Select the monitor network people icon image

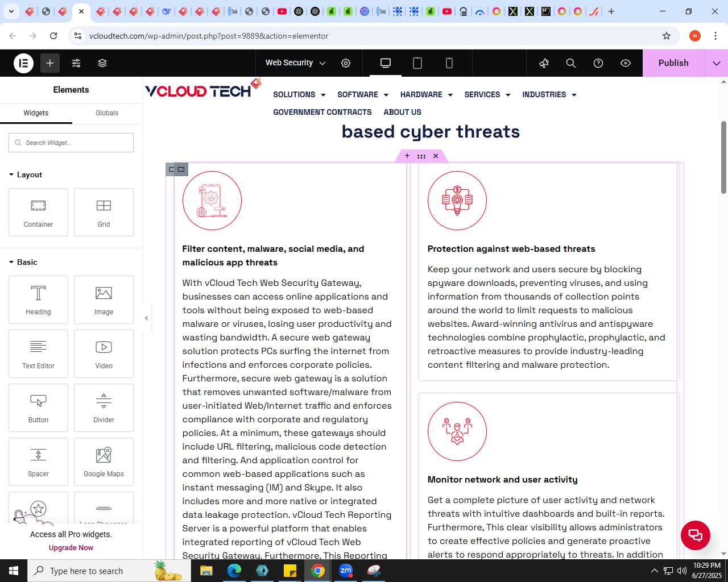pyautogui.click(x=457, y=431)
